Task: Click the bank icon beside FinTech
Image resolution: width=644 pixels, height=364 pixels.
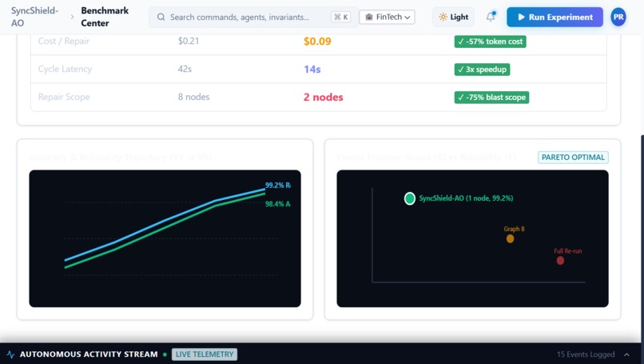Action: pos(369,17)
